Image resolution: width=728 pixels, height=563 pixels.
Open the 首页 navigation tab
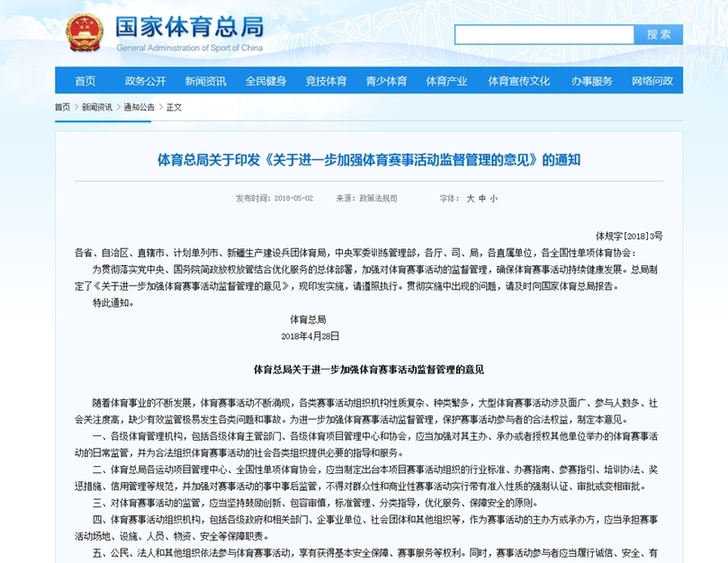coord(85,81)
